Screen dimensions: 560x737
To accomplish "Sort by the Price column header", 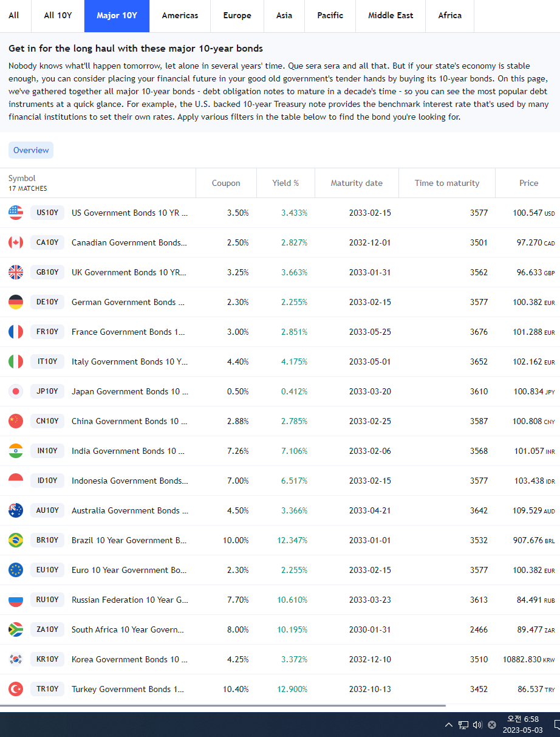I will click(528, 183).
